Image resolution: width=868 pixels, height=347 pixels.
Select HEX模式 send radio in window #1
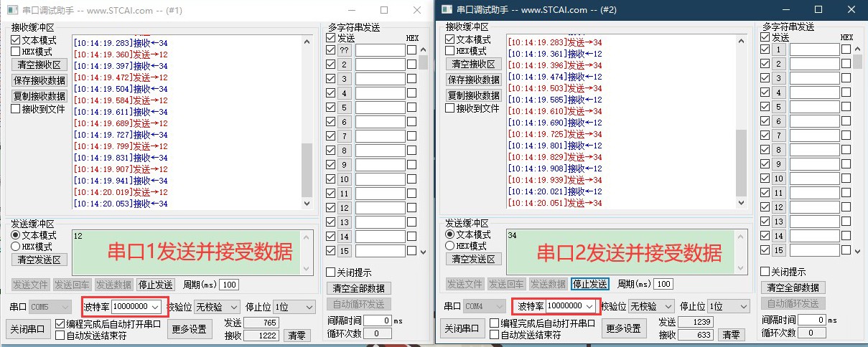pyautogui.click(x=16, y=247)
